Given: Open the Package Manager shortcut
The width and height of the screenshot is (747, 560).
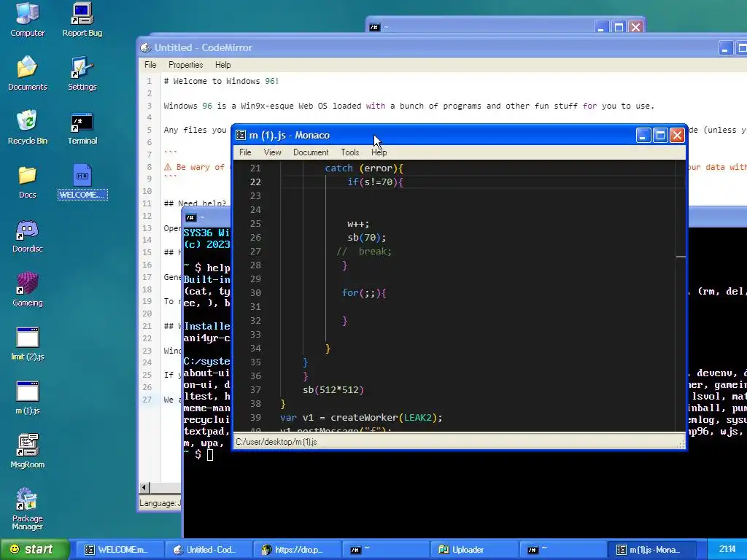Looking at the screenshot, I should [x=27, y=508].
